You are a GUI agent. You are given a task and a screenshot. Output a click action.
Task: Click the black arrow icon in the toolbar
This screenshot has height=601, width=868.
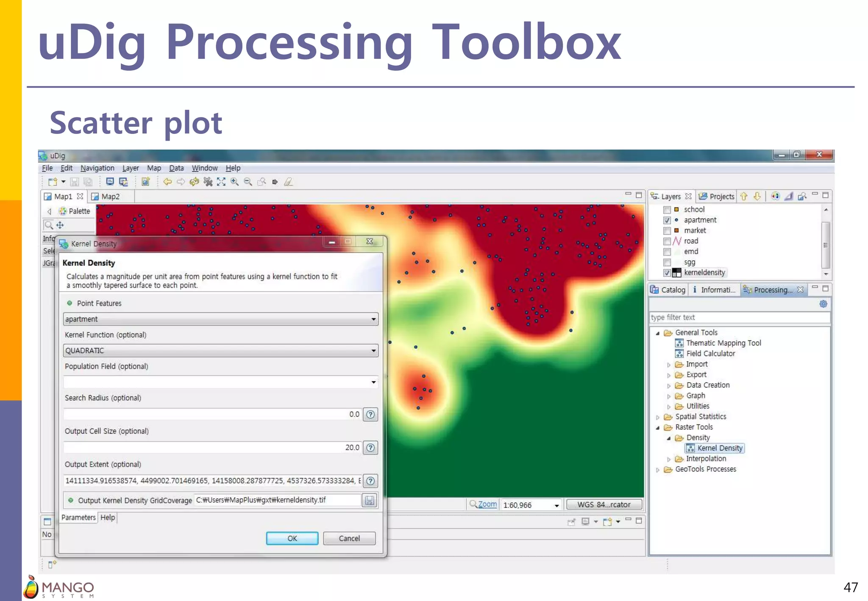[x=275, y=182]
